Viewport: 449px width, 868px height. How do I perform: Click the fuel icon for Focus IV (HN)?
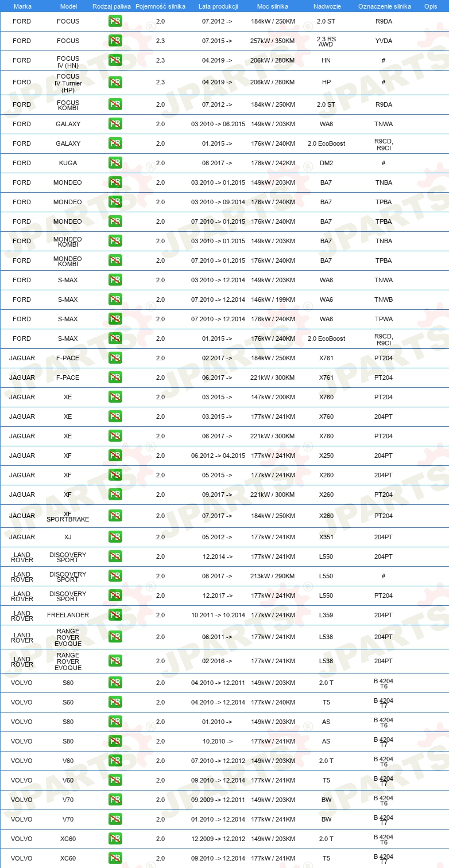tap(115, 60)
